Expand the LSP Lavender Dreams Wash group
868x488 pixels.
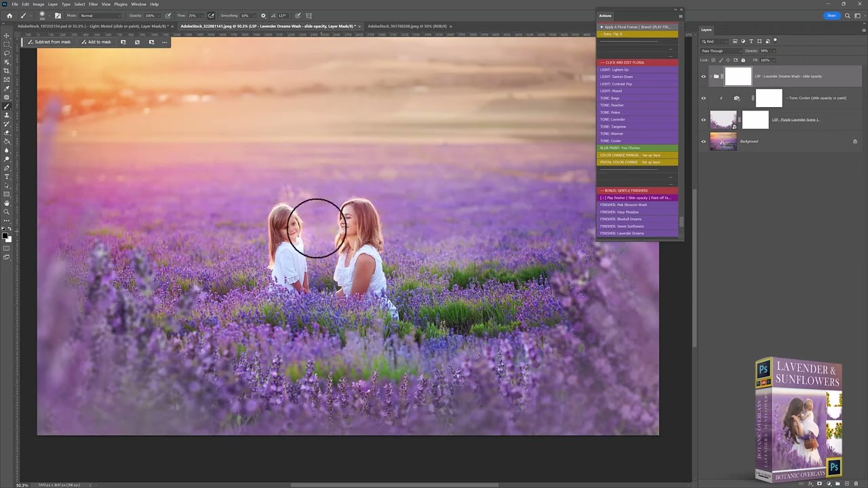(x=710, y=77)
